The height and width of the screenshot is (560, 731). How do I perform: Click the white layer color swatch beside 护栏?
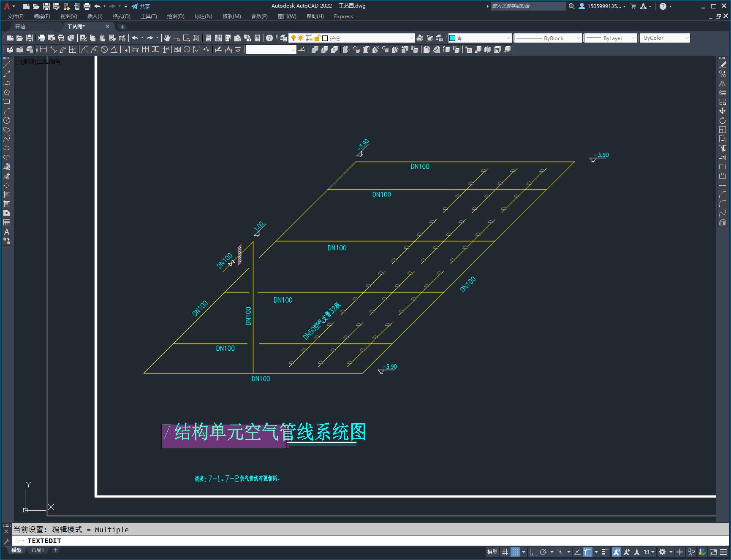(x=325, y=38)
